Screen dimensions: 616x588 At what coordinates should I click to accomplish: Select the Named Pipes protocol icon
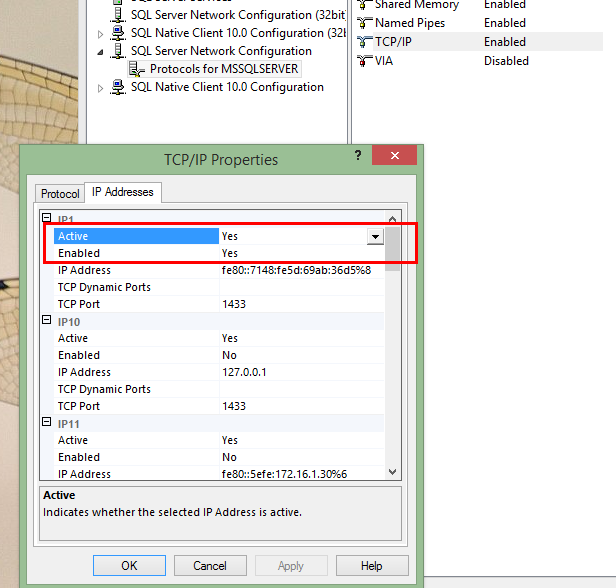[364, 23]
